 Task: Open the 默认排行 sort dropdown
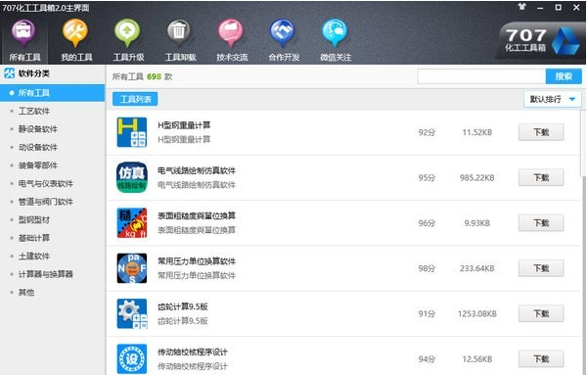tap(553, 99)
